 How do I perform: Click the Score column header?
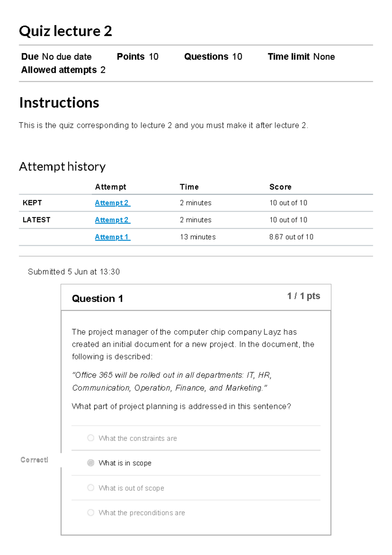[x=280, y=187]
